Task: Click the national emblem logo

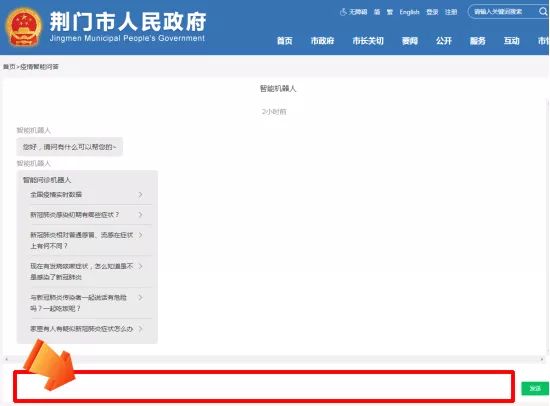Action: 24,27
